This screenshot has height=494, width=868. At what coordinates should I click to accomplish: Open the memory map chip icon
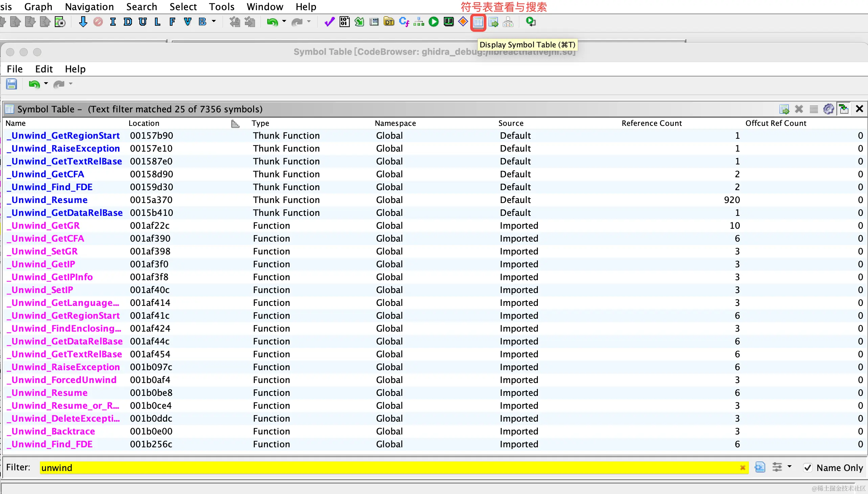[x=449, y=22]
